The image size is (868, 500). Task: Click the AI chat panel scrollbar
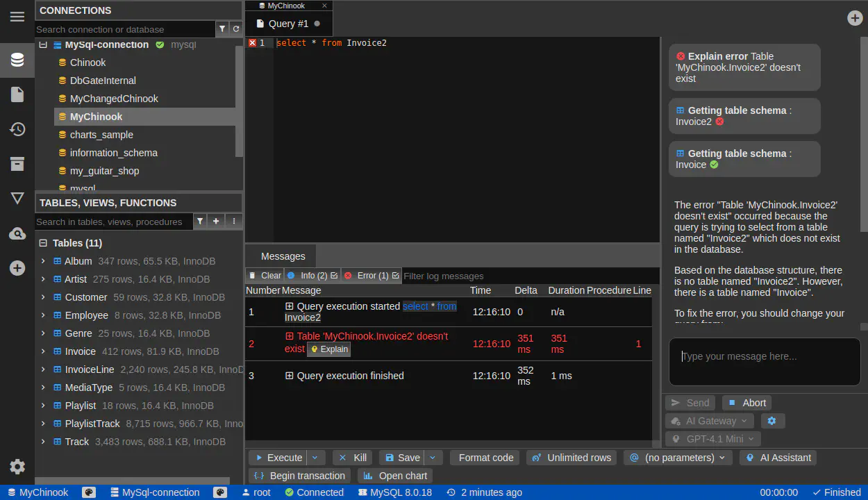click(863, 139)
